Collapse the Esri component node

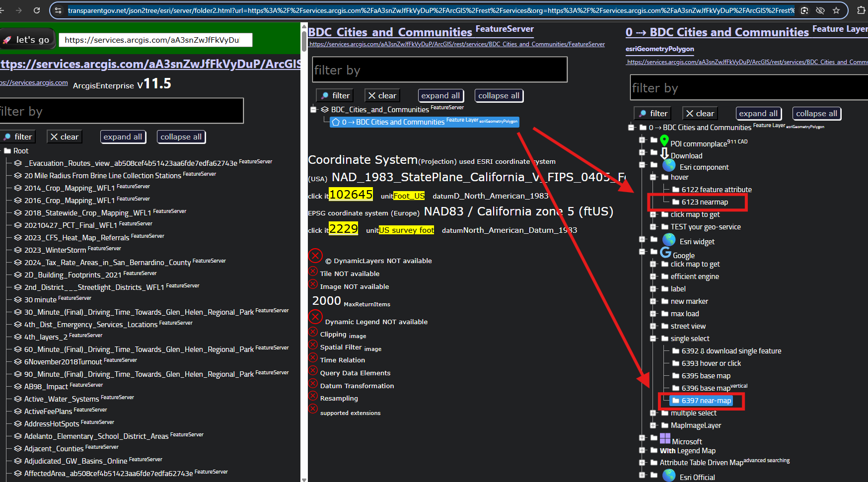(642, 165)
